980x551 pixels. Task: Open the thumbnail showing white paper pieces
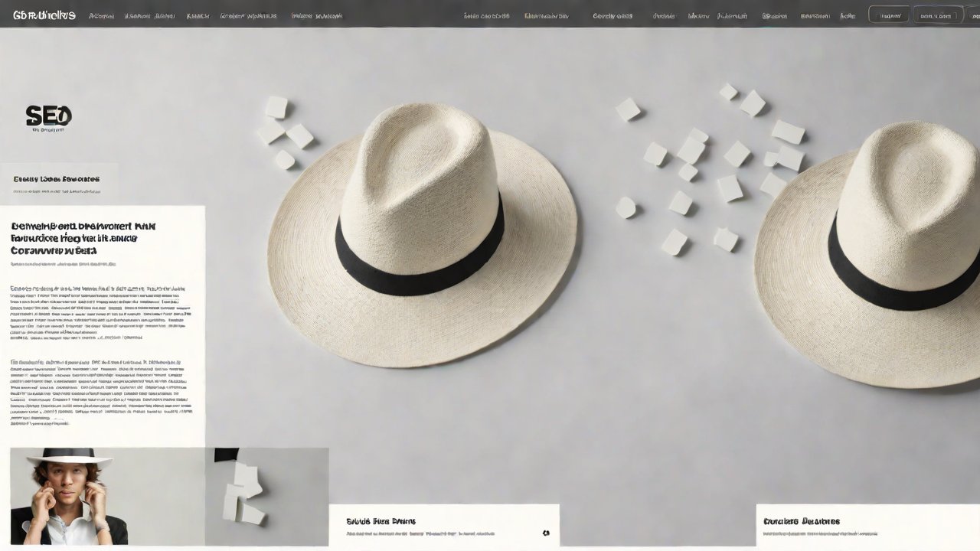point(266,496)
